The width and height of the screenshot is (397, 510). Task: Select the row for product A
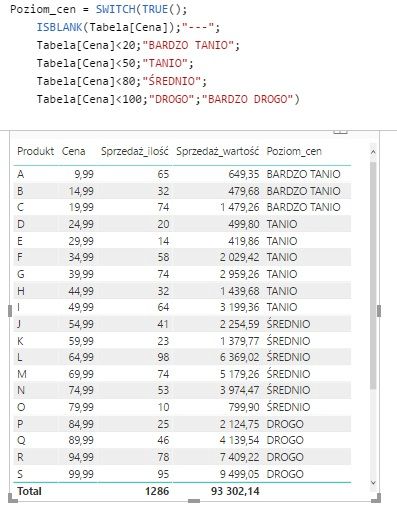tap(182, 174)
